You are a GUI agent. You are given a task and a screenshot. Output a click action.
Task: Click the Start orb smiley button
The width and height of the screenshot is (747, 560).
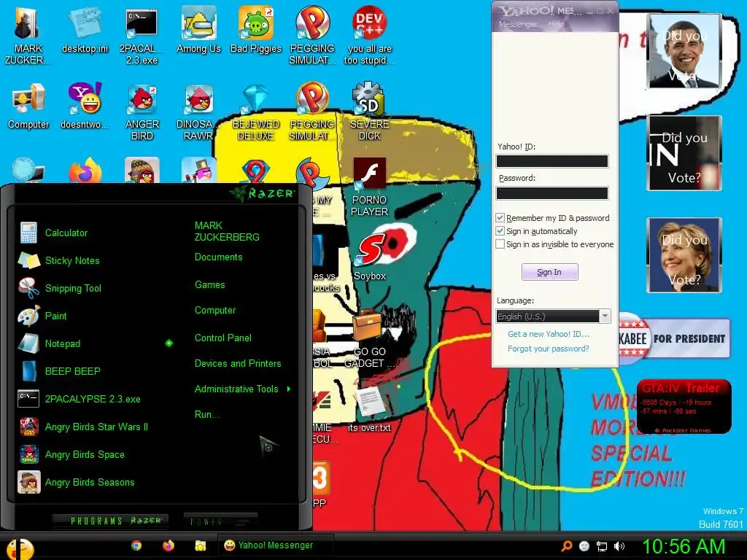pyautogui.click(x=20, y=548)
